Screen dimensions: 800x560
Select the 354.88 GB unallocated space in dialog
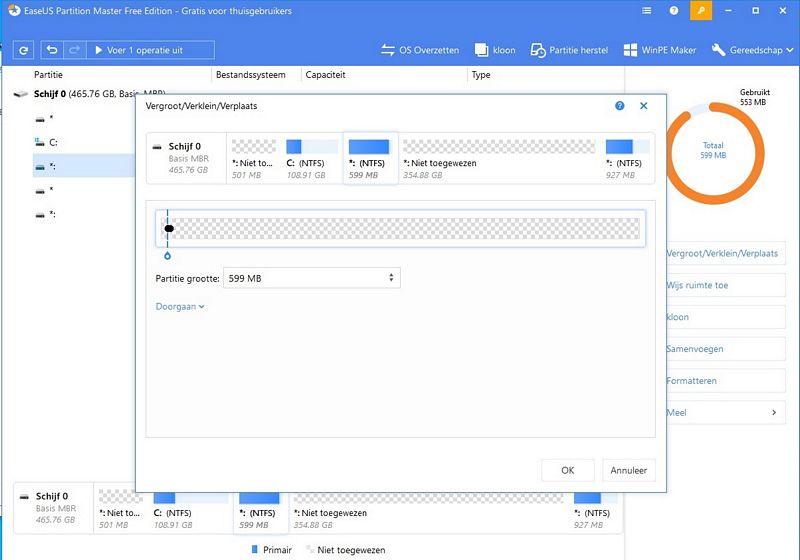coord(498,158)
